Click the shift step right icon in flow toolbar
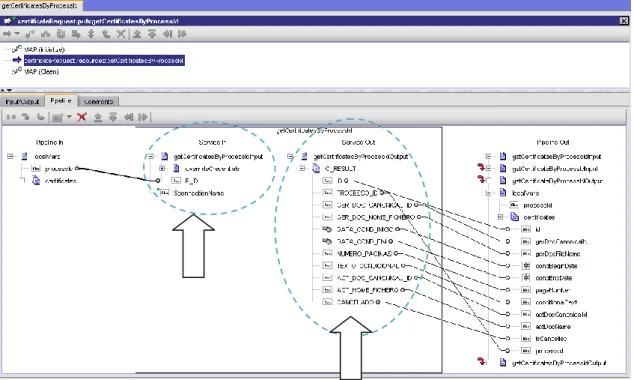This screenshot has height=380, width=634. coord(182,34)
